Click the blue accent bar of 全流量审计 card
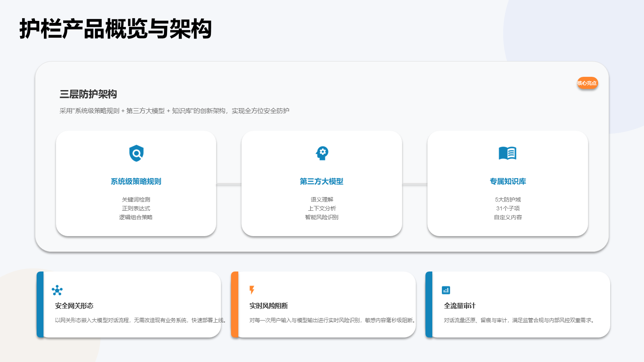The image size is (644, 362). click(x=429, y=304)
